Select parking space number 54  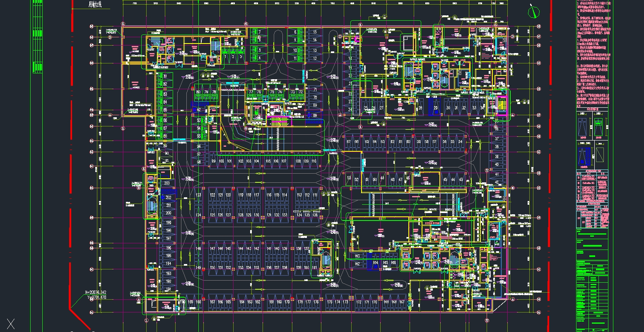pyautogui.click(x=460, y=142)
